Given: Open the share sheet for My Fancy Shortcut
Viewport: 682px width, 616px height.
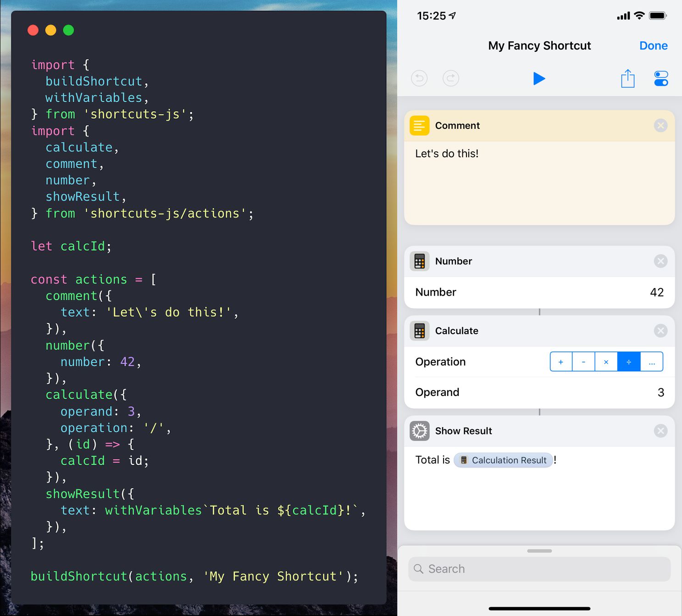Looking at the screenshot, I should 627,78.
